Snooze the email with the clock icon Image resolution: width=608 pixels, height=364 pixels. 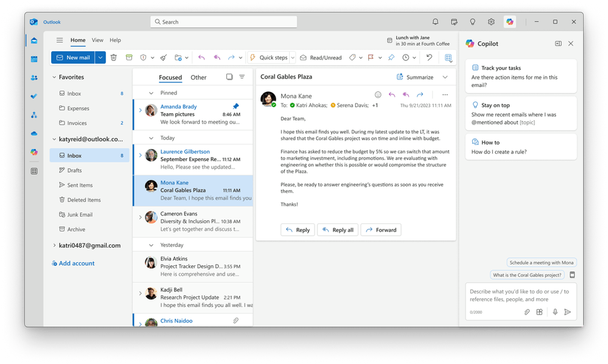[405, 57]
